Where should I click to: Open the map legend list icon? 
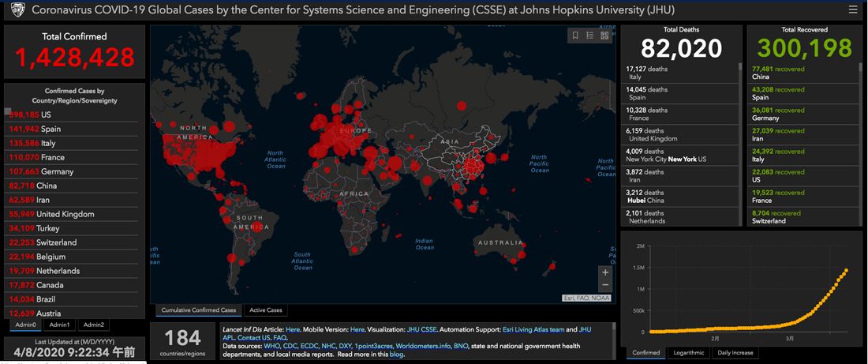(589, 36)
